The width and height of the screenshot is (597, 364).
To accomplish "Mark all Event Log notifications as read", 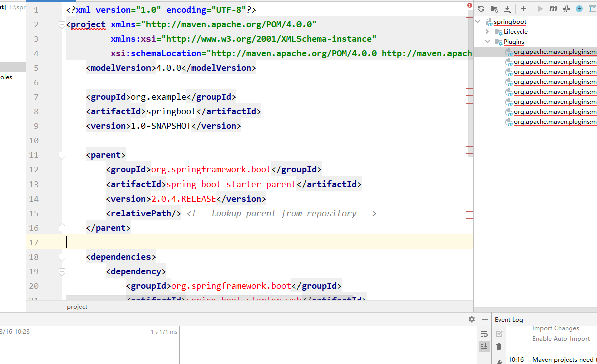I will 499,334.
